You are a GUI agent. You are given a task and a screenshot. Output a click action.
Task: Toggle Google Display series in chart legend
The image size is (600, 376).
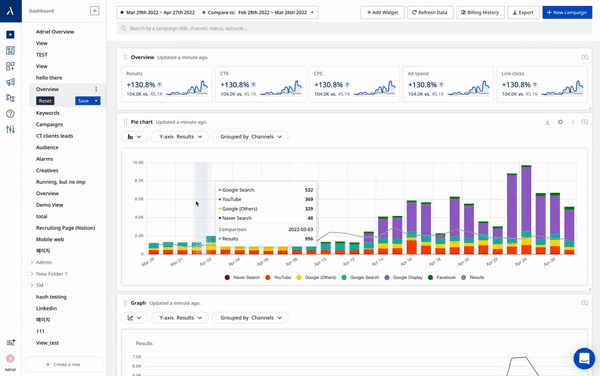click(x=403, y=277)
